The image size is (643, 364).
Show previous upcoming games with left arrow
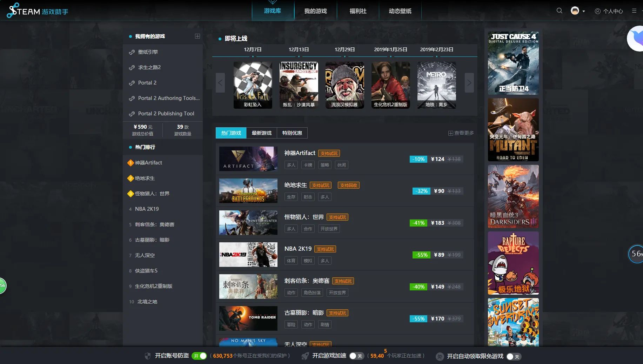point(220,83)
